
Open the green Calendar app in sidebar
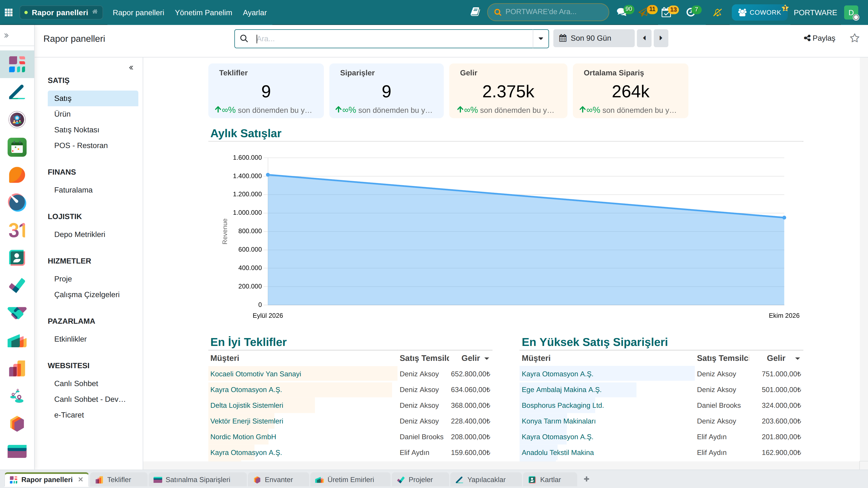[17, 147]
